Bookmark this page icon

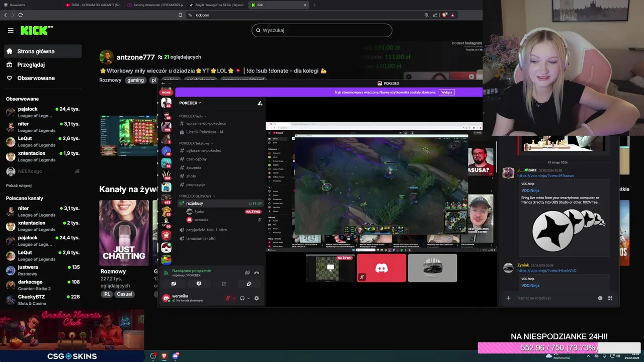click(x=180, y=15)
